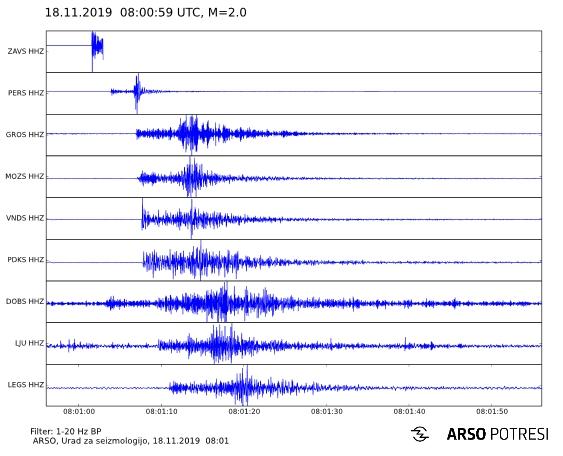
Task: Click the 08:01:40 time axis tick
Action: pyautogui.click(x=409, y=411)
